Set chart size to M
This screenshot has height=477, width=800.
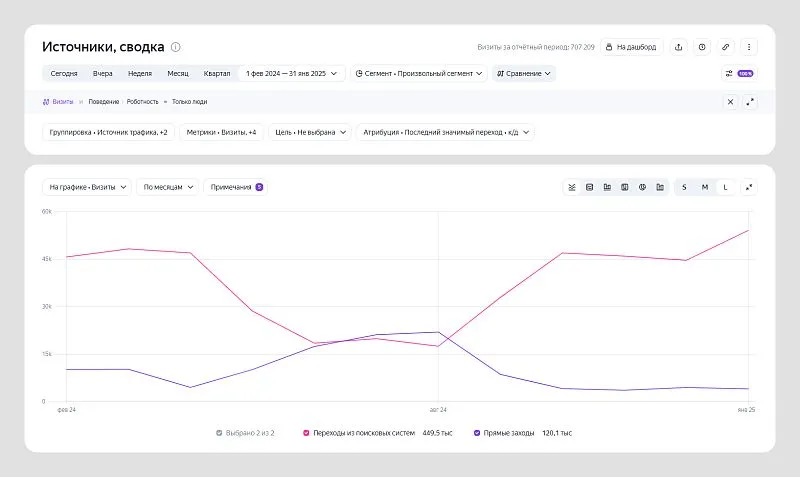(x=705, y=187)
